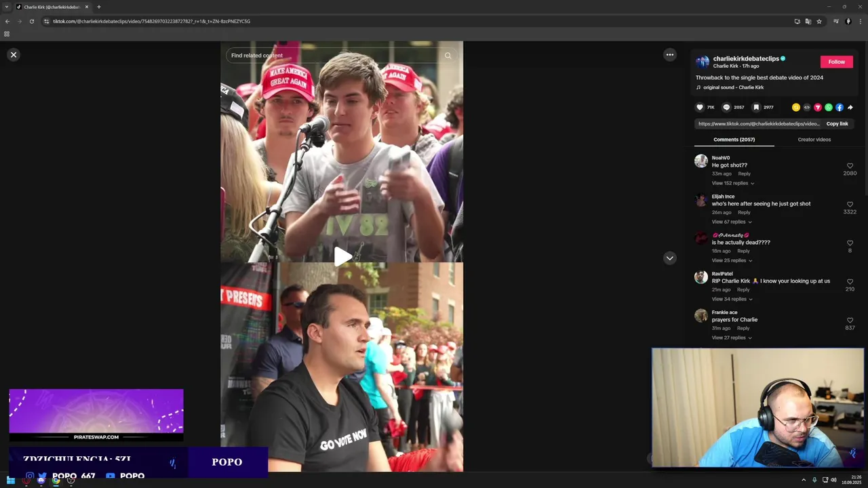Viewport: 868px width, 488px height.
Task: Like NoahV0's comment heart
Action: tap(850, 165)
